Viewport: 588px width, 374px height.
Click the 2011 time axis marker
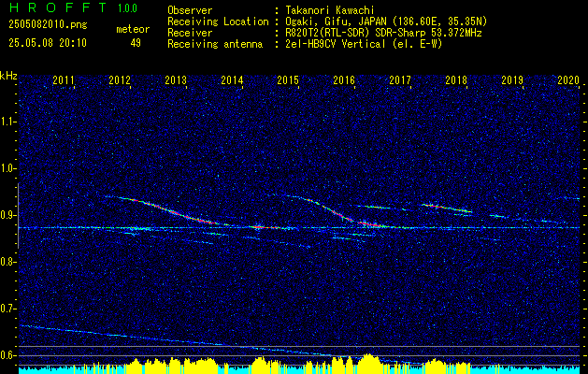point(64,79)
